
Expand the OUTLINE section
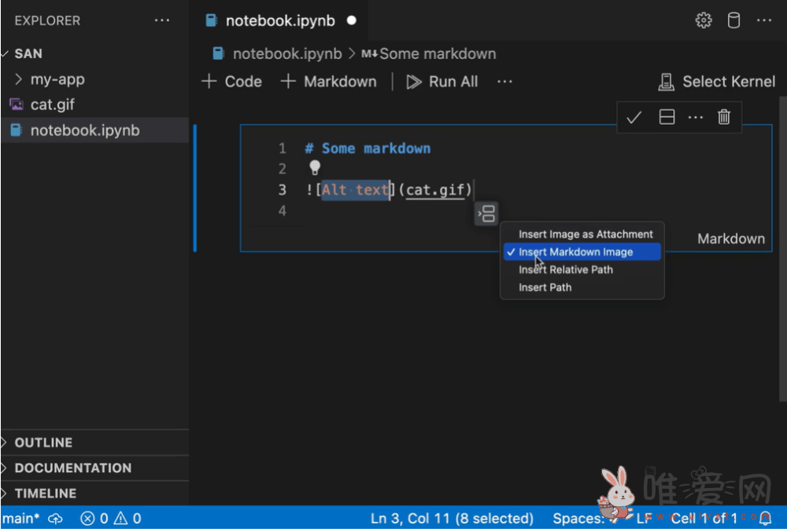pyautogui.click(x=43, y=442)
